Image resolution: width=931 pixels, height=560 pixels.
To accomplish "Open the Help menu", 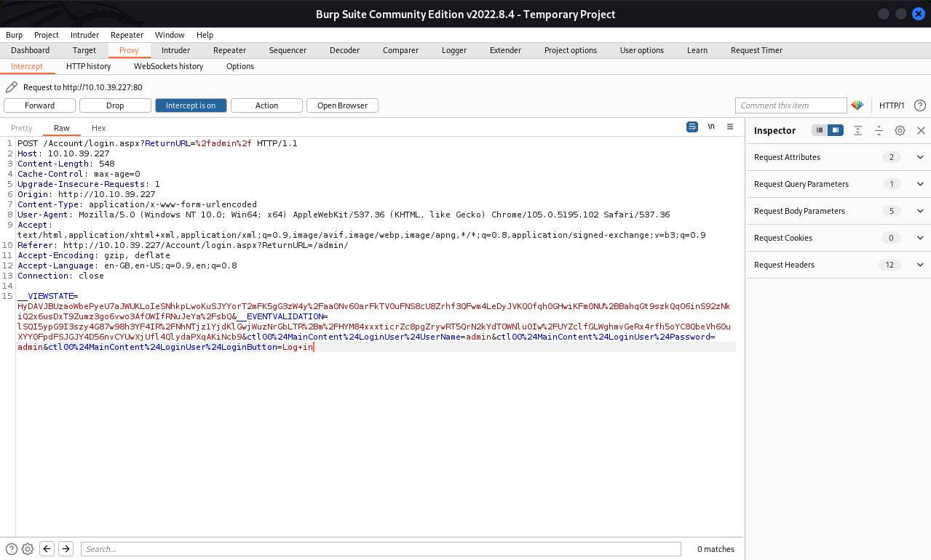I will point(205,35).
